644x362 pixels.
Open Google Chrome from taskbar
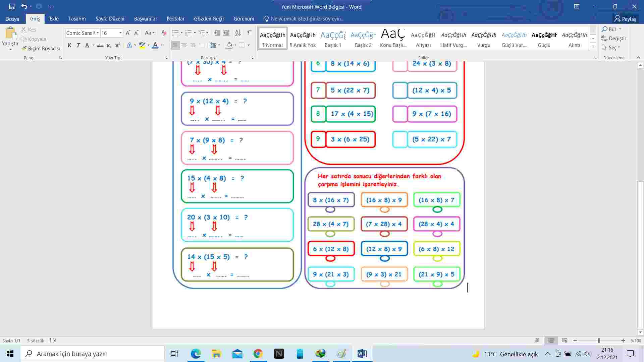[258, 354]
